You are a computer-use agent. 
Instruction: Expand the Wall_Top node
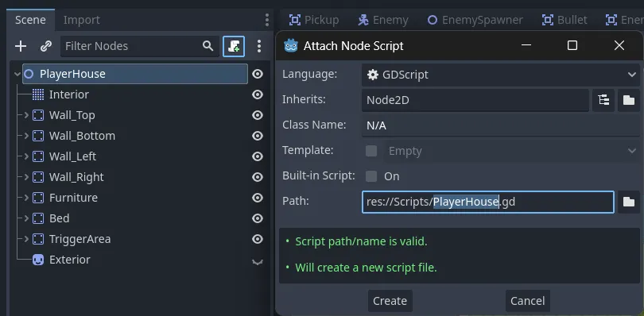26,115
